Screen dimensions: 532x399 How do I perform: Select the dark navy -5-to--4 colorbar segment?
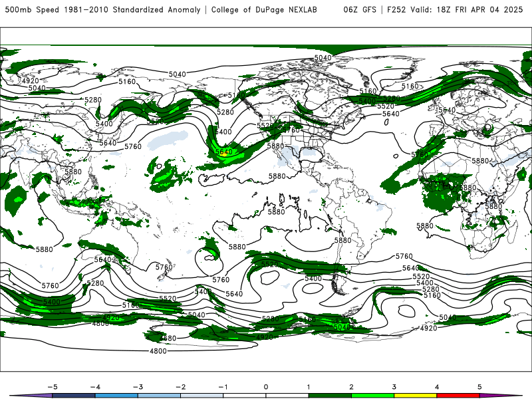pos(74,396)
